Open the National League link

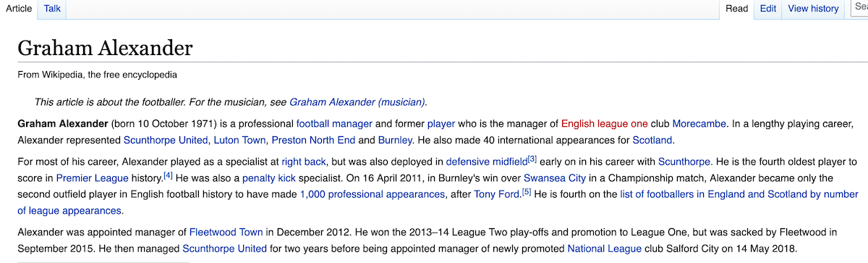(x=604, y=249)
